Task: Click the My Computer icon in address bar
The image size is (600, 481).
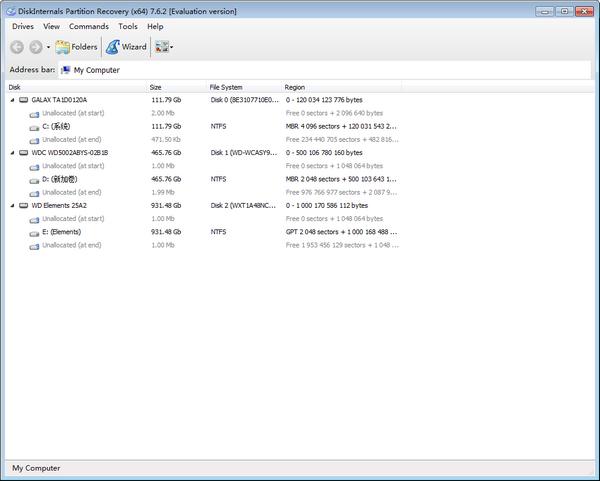Action: coord(65,70)
